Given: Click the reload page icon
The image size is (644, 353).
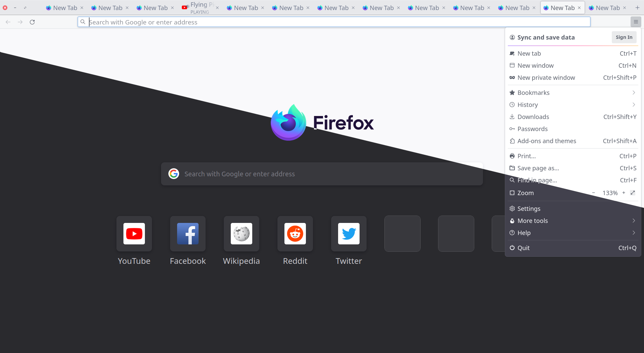Looking at the screenshot, I should click(x=32, y=22).
